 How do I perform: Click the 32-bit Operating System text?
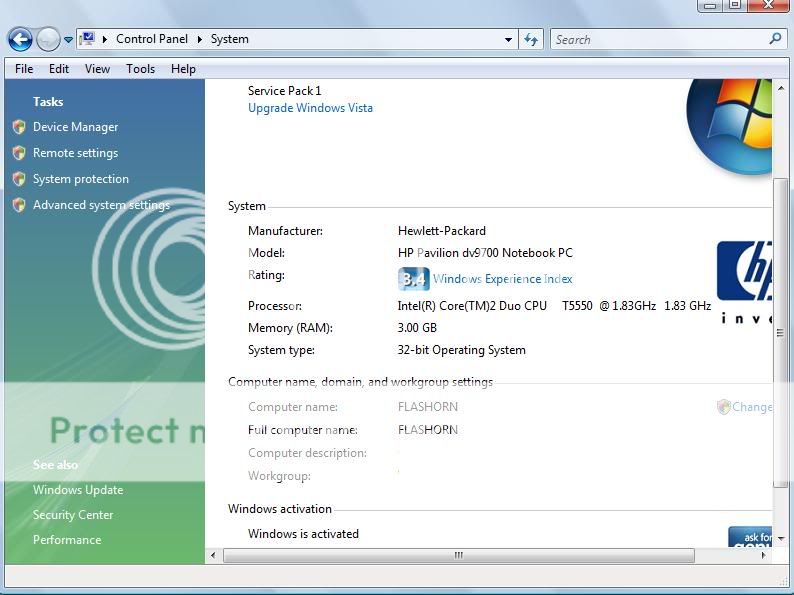pos(461,350)
